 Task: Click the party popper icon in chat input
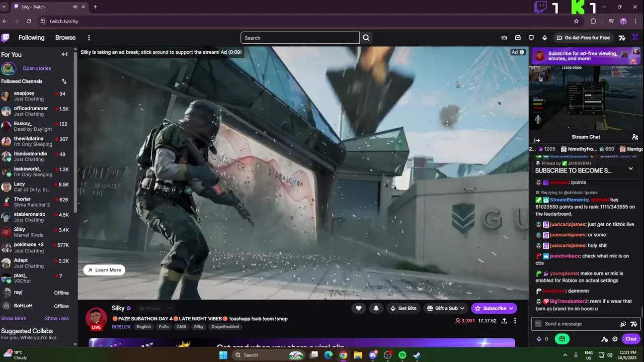[623, 324]
